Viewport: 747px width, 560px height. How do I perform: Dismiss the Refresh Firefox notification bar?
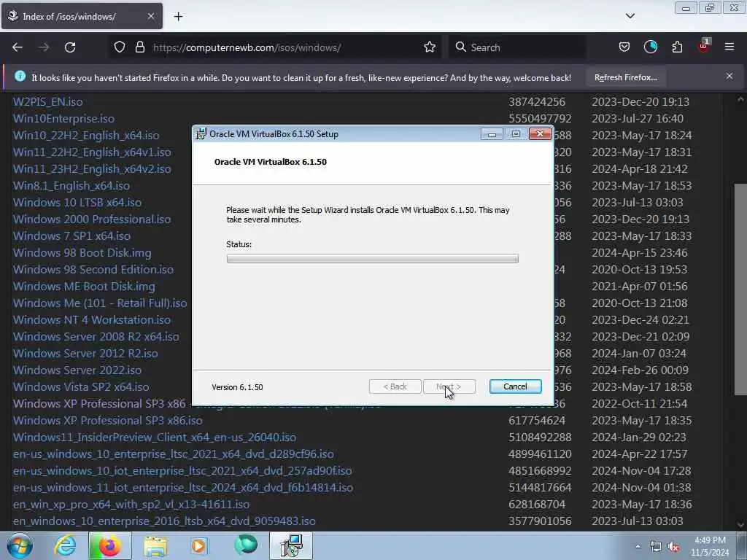click(729, 76)
